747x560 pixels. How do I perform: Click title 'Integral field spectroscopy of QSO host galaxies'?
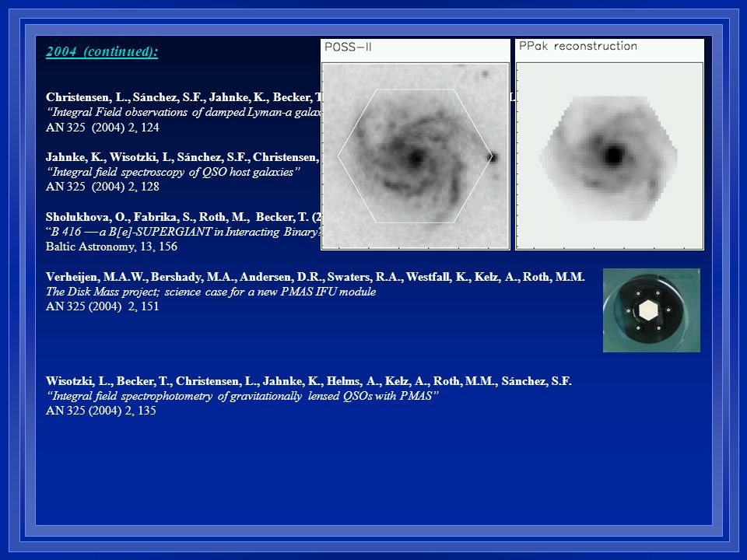173,172
